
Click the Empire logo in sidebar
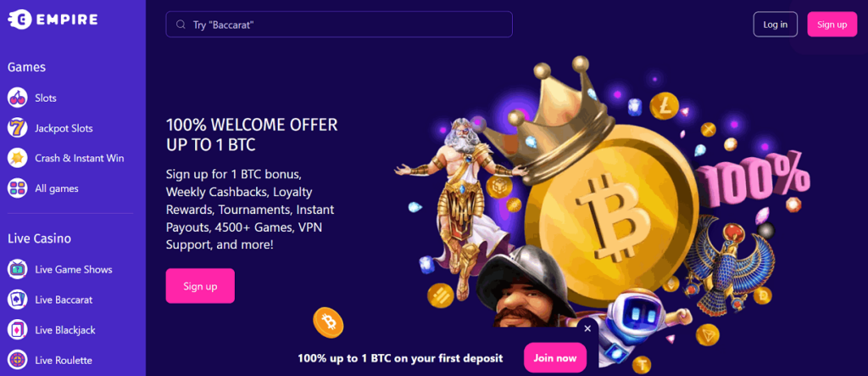click(53, 20)
